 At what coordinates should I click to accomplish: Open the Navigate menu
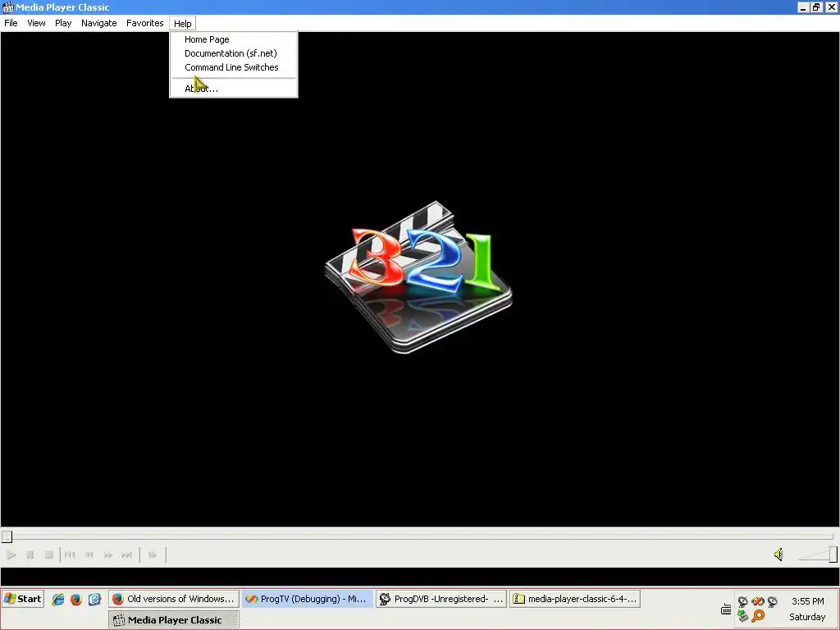[x=99, y=23]
